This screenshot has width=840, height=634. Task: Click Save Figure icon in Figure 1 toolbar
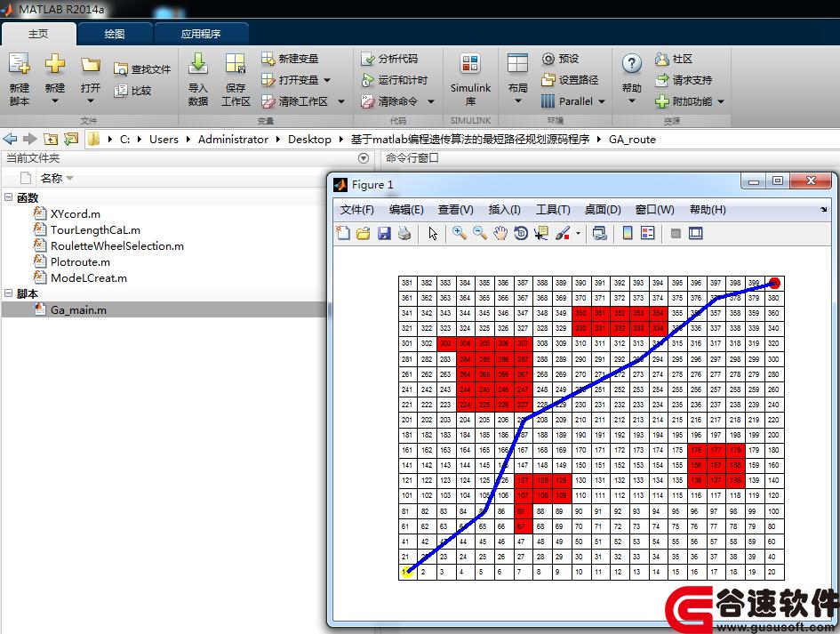(384, 233)
